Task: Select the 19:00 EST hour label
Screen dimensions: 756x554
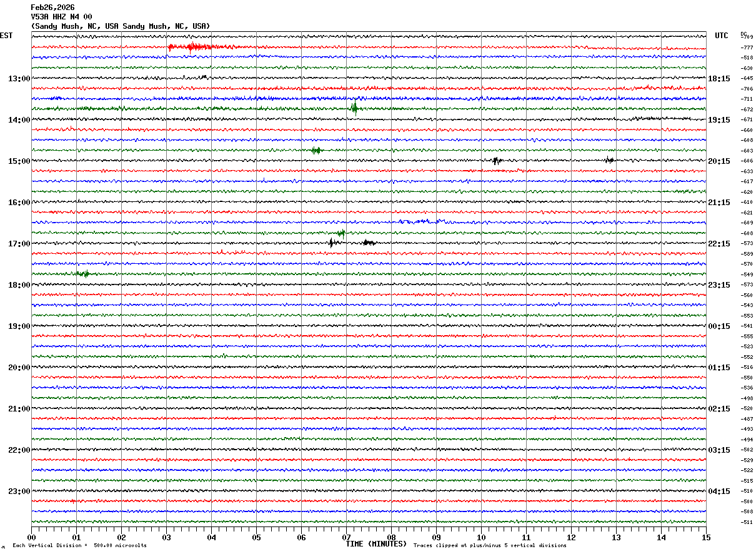Action: tap(19, 326)
